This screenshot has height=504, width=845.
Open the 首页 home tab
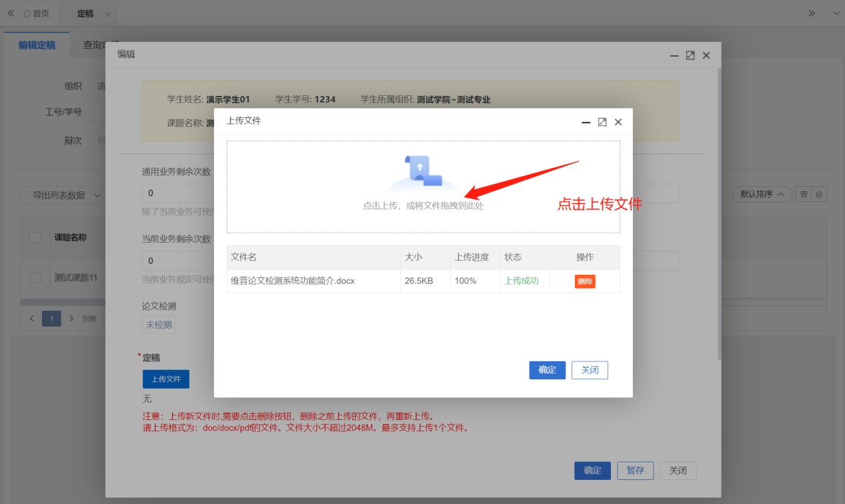(x=36, y=13)
